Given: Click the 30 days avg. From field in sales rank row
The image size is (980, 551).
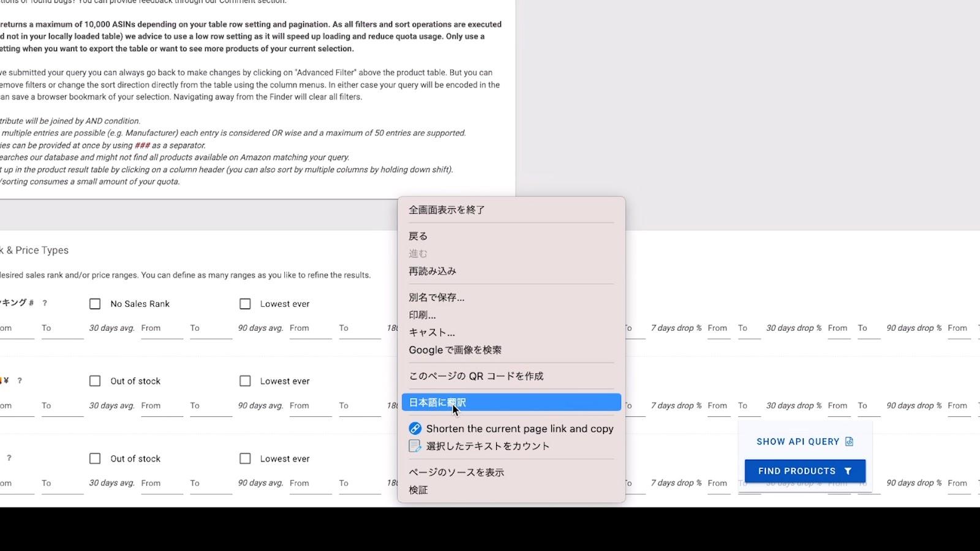Looking at the screenshot, I should 162,329.
